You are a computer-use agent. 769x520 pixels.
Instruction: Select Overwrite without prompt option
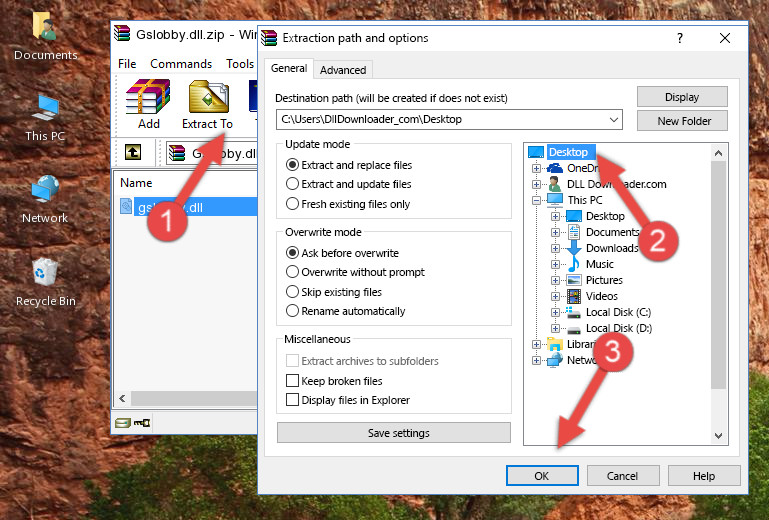coord(292,272)
